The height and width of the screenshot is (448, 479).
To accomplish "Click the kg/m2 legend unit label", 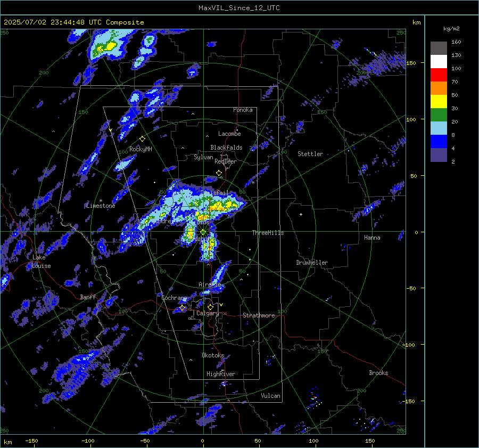I will [451, 29].
